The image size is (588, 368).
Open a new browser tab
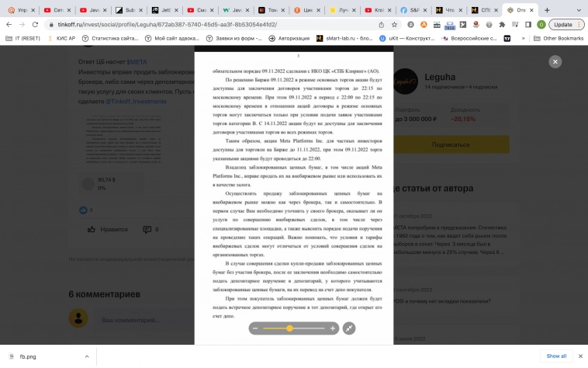pyautogui.click(x=547, y=9)
